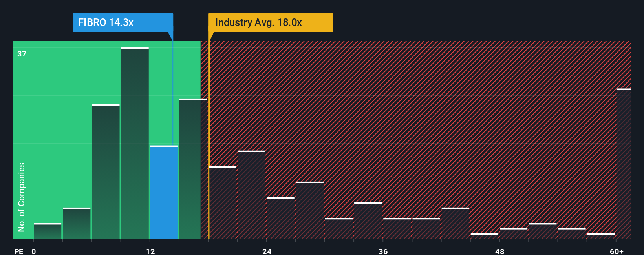644x255 pixels.
Task: Click the axis label 60+
Action: [x=617, y=251]
